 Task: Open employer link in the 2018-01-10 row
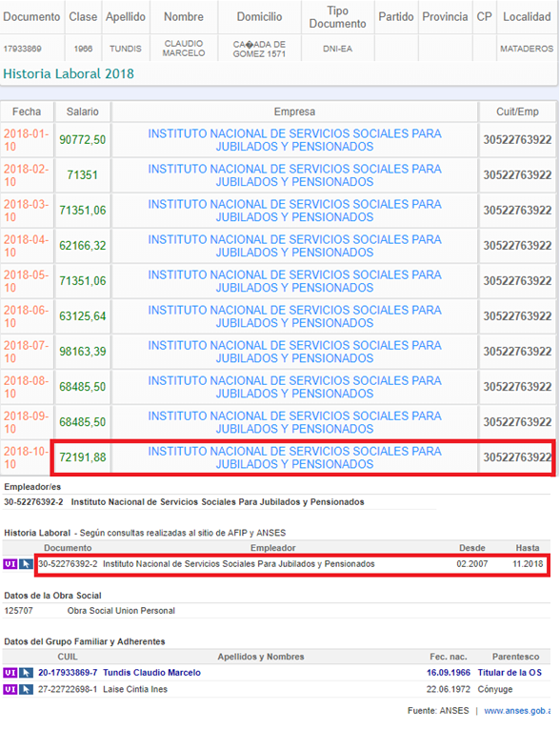tap(294, 140)
